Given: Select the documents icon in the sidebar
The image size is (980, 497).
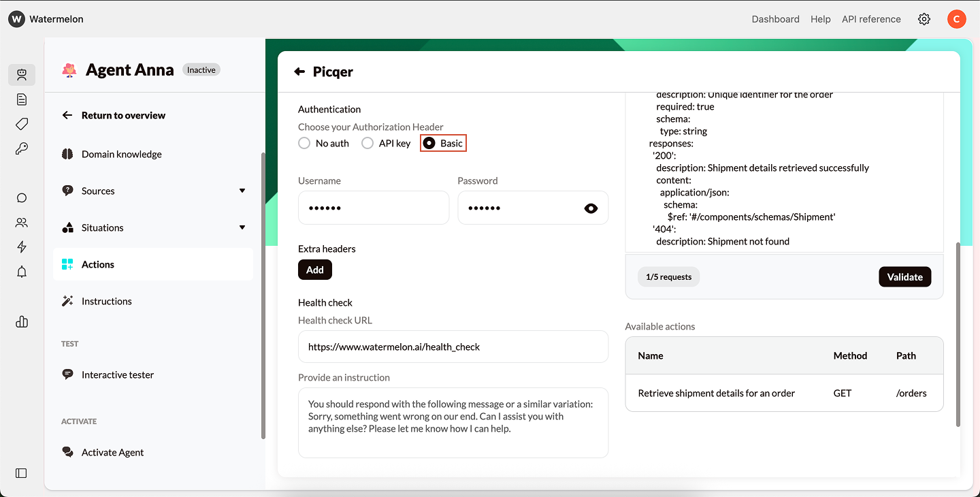Looking at the screenshot, I should click(21, 99).
